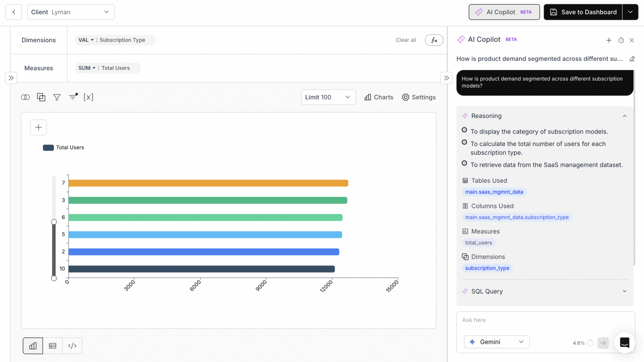Start a new Copilot chat with plus icon
The width and height of the screenshot is (644, 362).
coord(609,40)
